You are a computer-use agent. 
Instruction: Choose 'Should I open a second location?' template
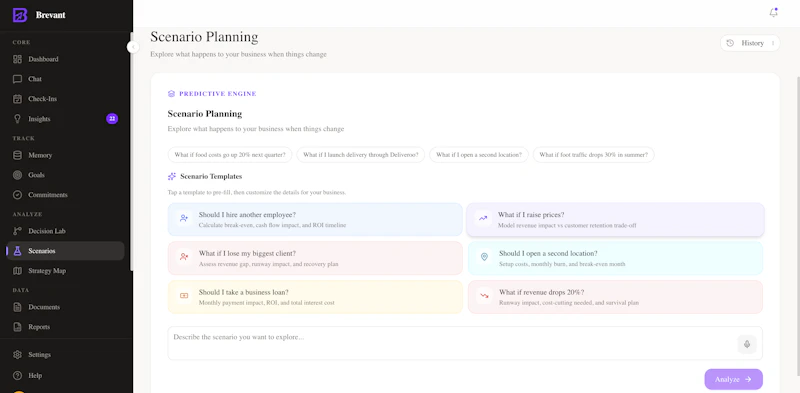pyautogui.click(x=615, y=258)
